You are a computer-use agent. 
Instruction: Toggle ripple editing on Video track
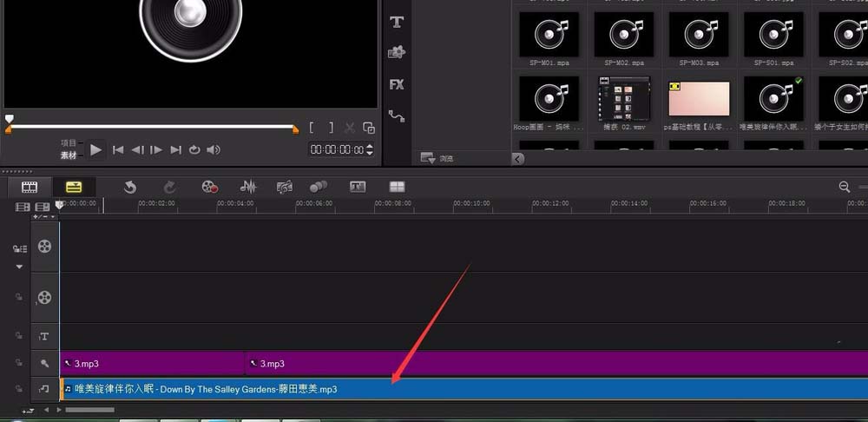(20, 249)
